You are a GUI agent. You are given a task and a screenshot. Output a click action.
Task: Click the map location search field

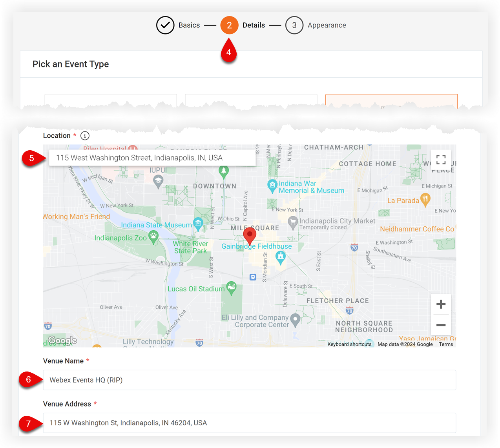point(152,158)
